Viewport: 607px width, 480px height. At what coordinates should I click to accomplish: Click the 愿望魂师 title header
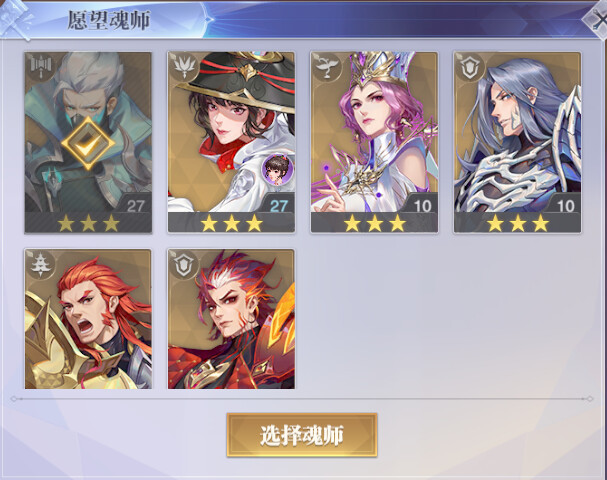[109, 21]
